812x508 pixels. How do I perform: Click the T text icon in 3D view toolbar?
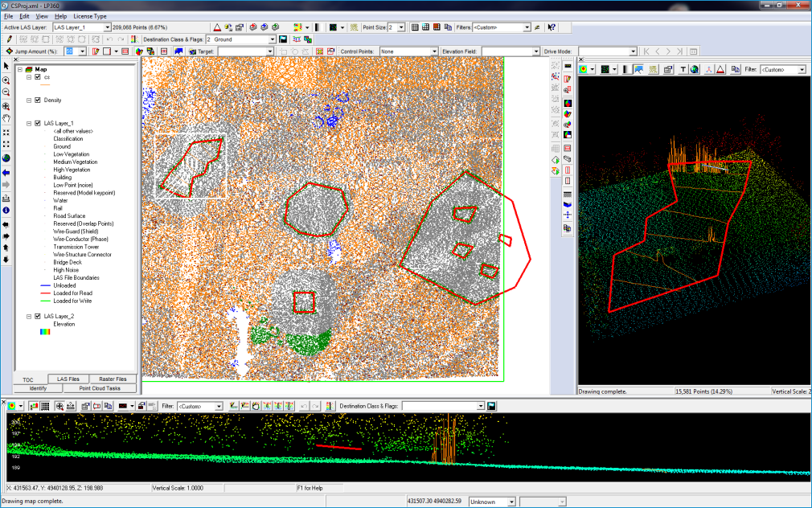pyautogui.click(x=683, y=69)
